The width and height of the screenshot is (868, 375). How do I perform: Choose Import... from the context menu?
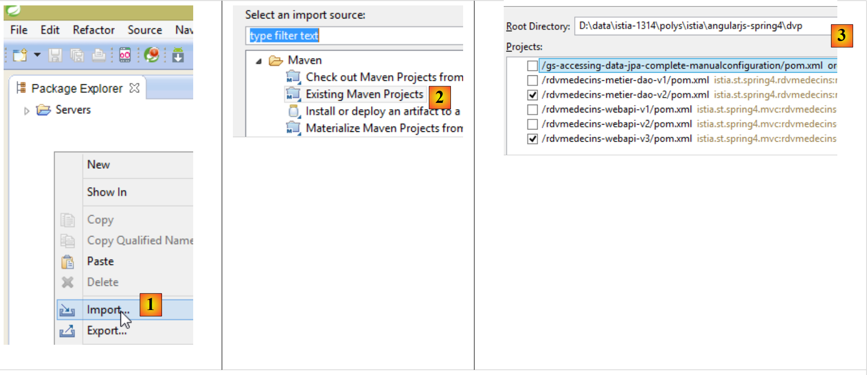tap(108, 310)
